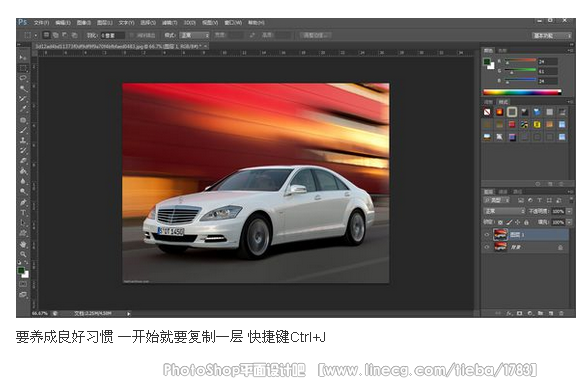Screen dimensions: 587x387
Task: Select the Dodge tool
Action: (23, 191)
